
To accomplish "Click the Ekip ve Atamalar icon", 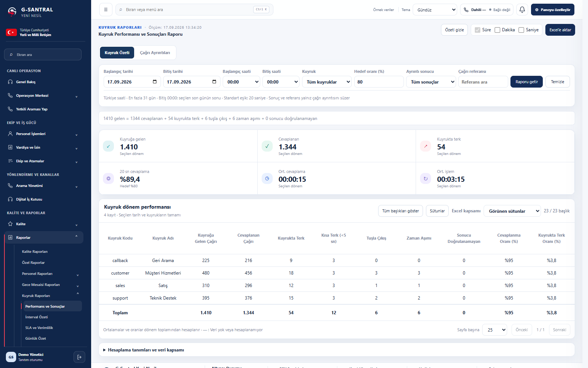I will point(10,161).
